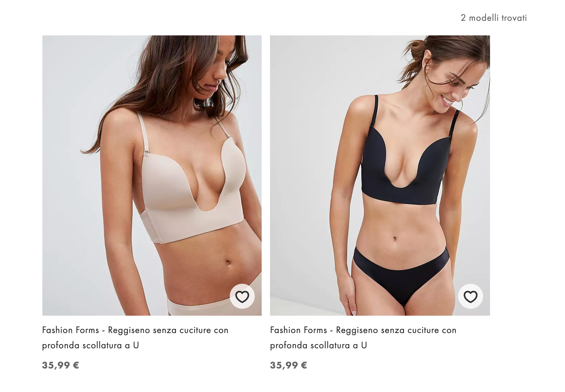This screenshot has height=392, width=565.
Task: Open the black U-plunge bra product photo
Action: (x=380, y=175)
